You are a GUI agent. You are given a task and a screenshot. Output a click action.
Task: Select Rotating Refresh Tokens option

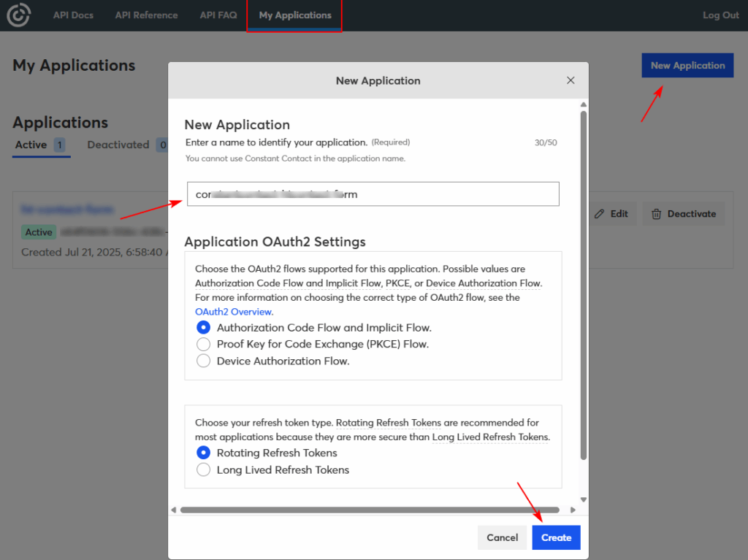pos(204,453)
